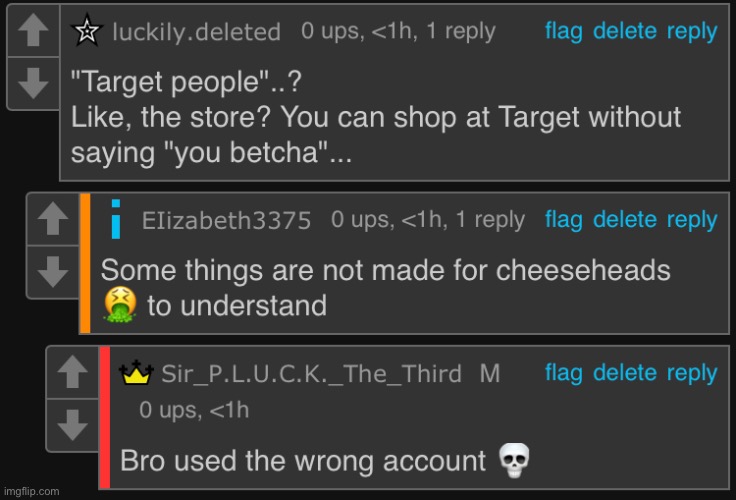Flag luckily.deleted's comment

pyautogui.click(x=564, y=31)
